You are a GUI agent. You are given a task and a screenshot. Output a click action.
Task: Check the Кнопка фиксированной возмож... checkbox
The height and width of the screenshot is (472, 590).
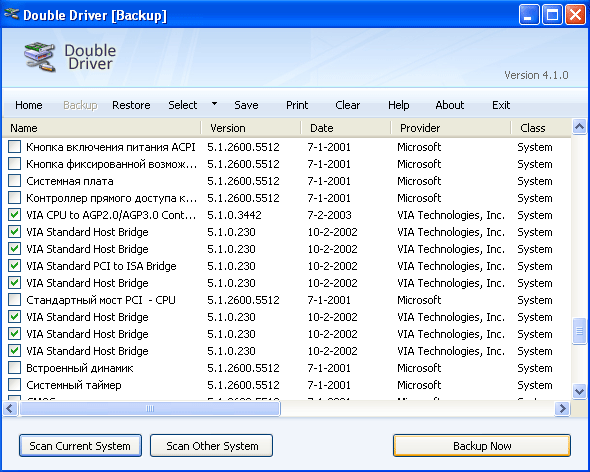[14, 164]
